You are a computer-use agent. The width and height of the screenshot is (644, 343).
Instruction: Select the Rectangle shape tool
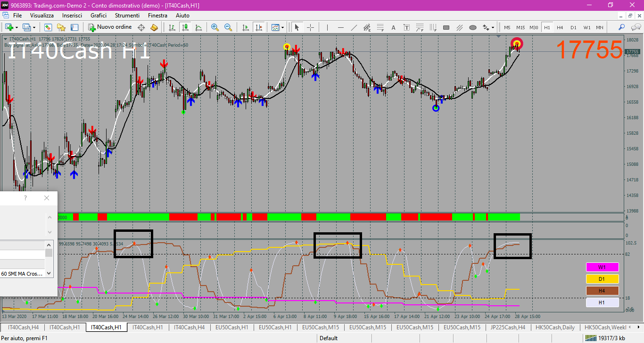tap(446, 27)
